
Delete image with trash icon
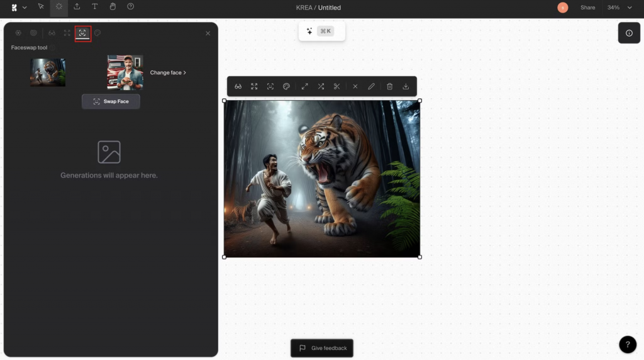[x=390, y=86]
